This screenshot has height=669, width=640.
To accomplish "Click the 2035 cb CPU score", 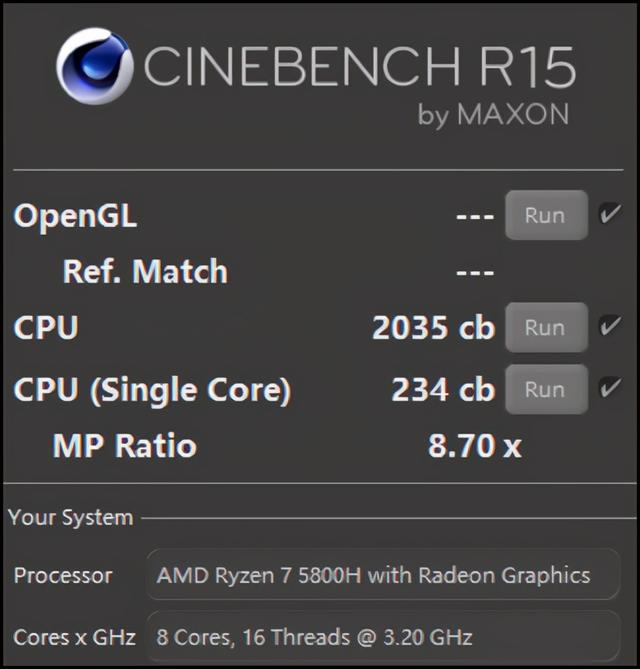I will pyautogui.click(x=433, y=328).
